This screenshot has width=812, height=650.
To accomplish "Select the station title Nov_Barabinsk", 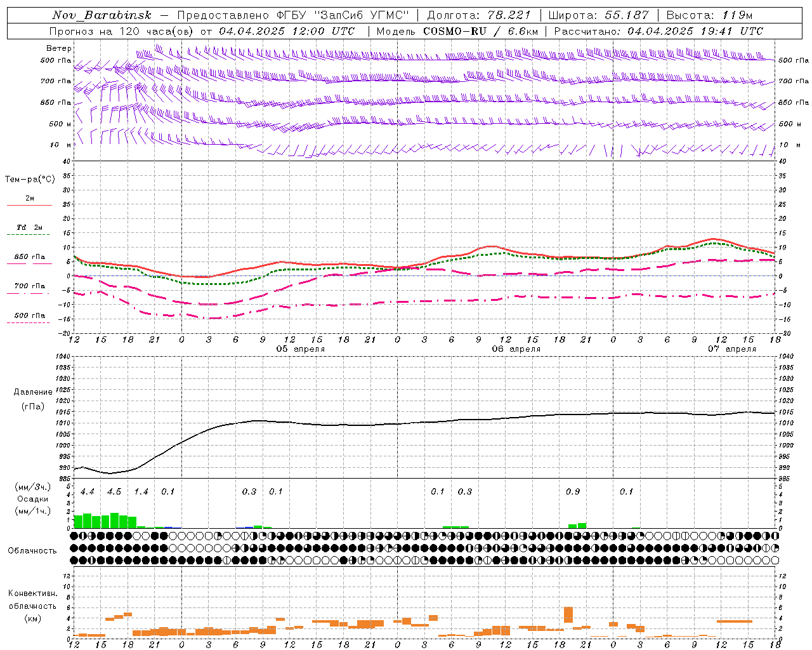I will pyautogui.click(x=102, y=15).
